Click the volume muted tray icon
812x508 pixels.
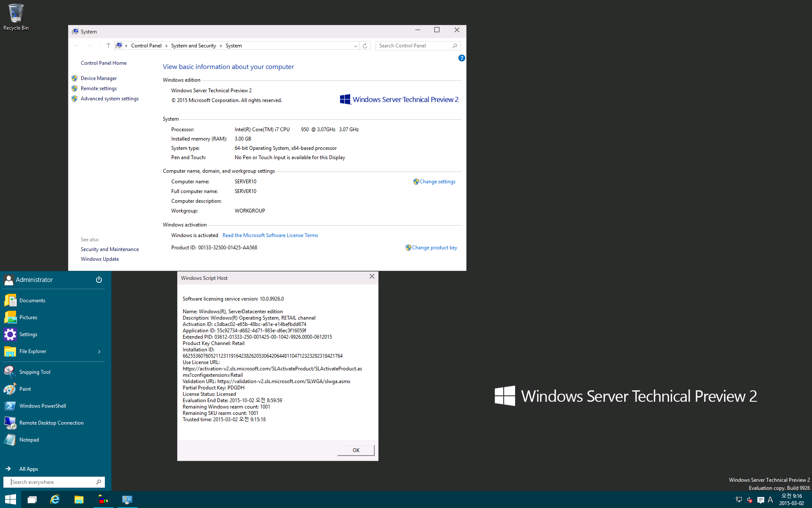point(750,500)
